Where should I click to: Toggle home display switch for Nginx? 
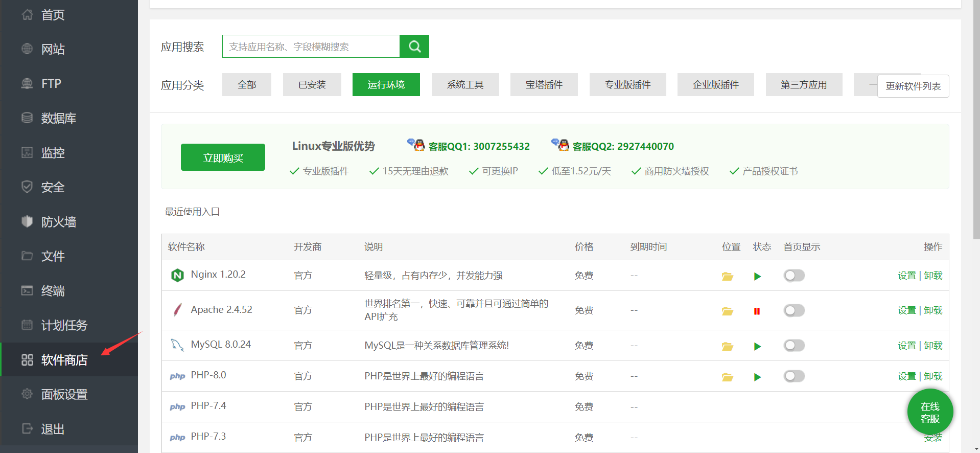pos(794,276)
